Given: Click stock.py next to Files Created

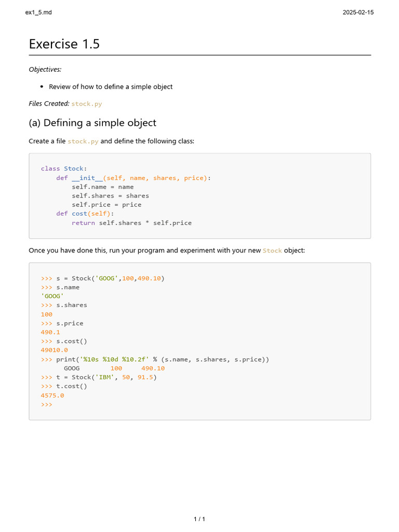Looking at the screenshot, I should 87,104.
